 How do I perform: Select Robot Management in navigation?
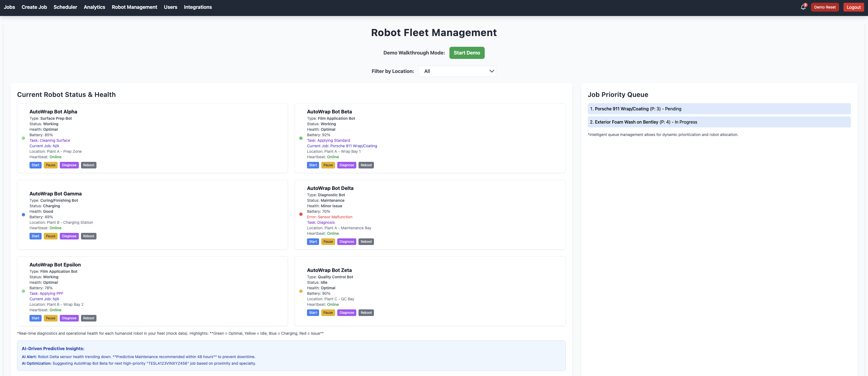tap(134, 7)
